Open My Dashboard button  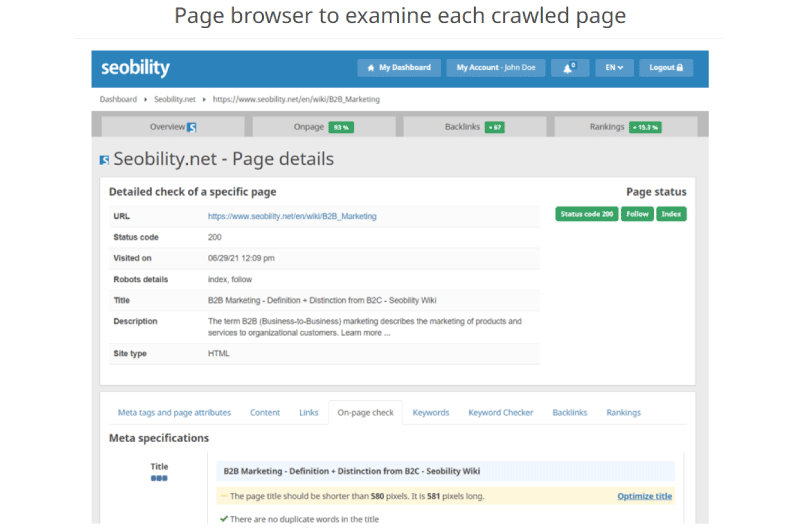point(399,67)
